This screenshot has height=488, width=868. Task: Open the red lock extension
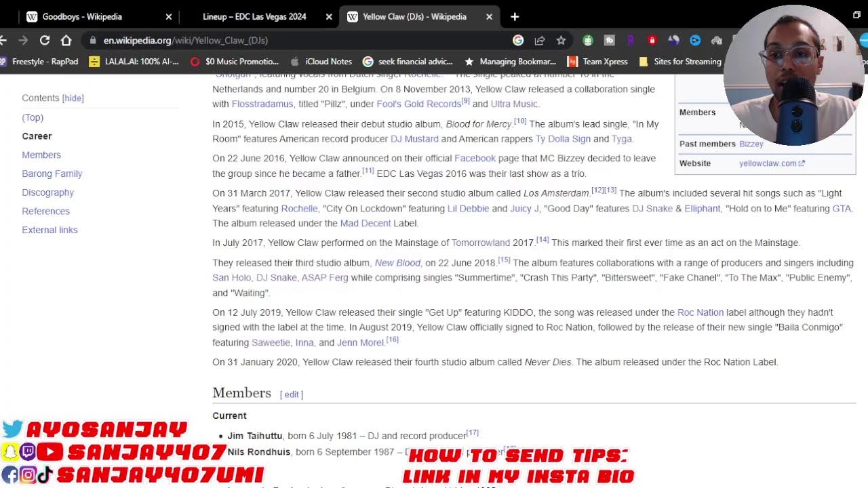(x=652, y=40)
